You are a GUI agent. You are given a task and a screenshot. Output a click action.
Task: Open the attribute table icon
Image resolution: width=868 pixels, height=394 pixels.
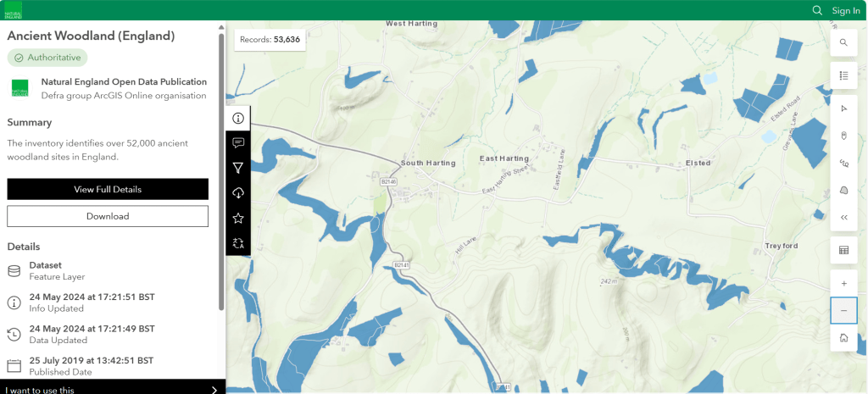click(843, 250)
